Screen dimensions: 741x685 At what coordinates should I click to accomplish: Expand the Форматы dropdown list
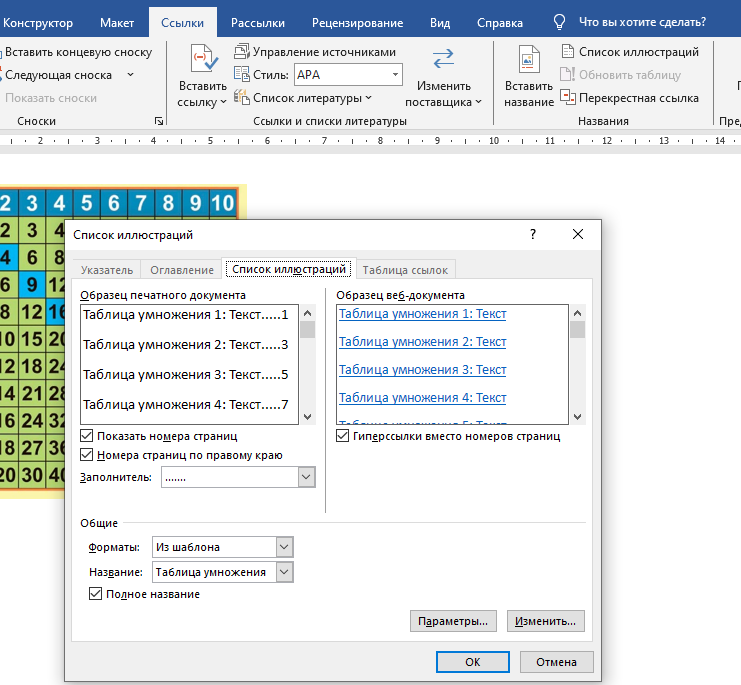tap(284, 547)
